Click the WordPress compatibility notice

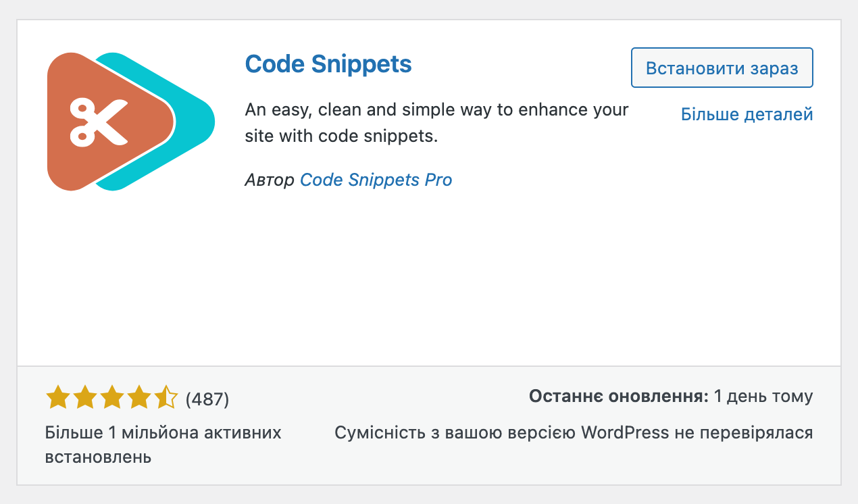pyautogui.click(x=574, y=432)
